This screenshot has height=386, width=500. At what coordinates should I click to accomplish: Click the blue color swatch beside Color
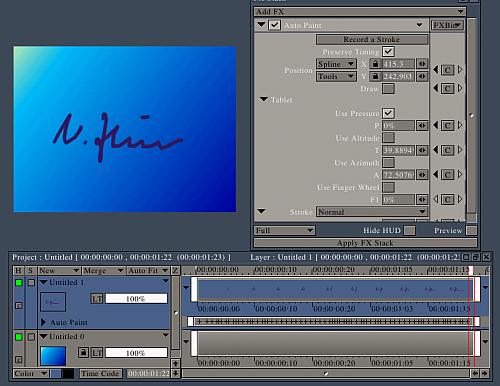pos(56,373)
